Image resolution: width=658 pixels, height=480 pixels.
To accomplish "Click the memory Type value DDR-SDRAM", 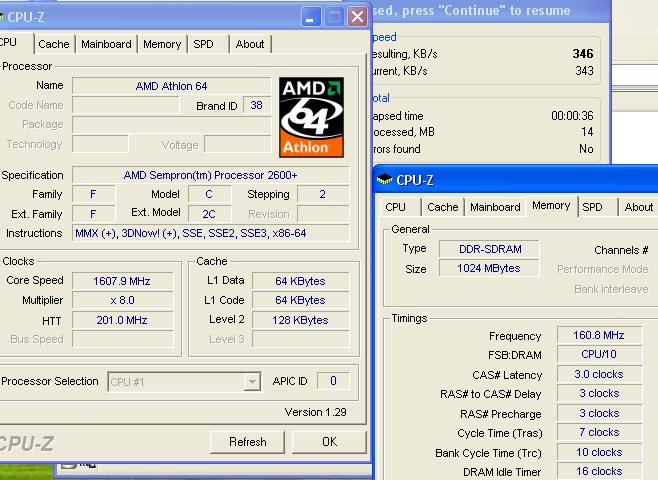I will pos(489,249).
